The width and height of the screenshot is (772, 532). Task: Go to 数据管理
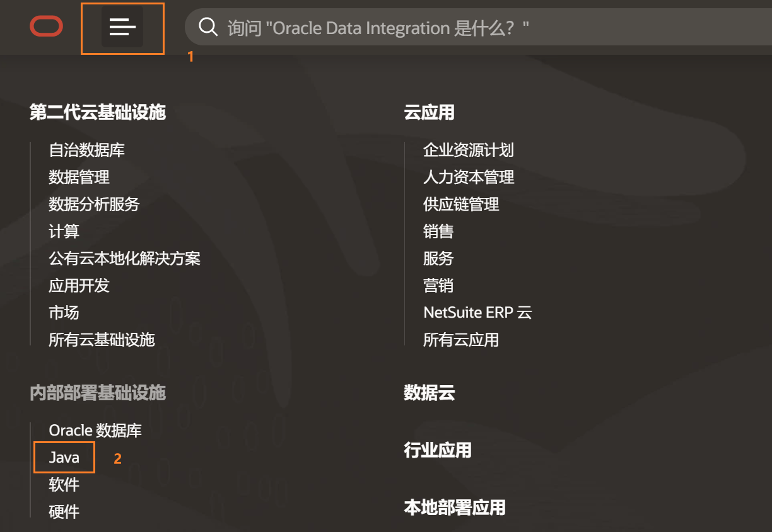click(79, 177)
